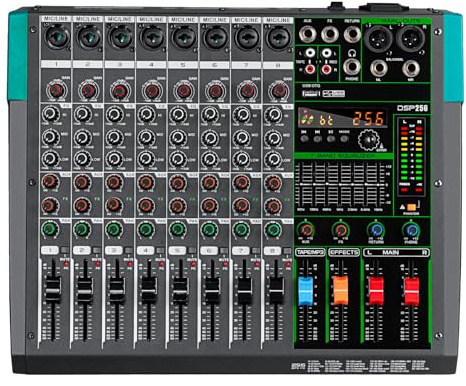466x386 pixels.
Task: Click the red MAIN L fader
Action: coord(376,290)
